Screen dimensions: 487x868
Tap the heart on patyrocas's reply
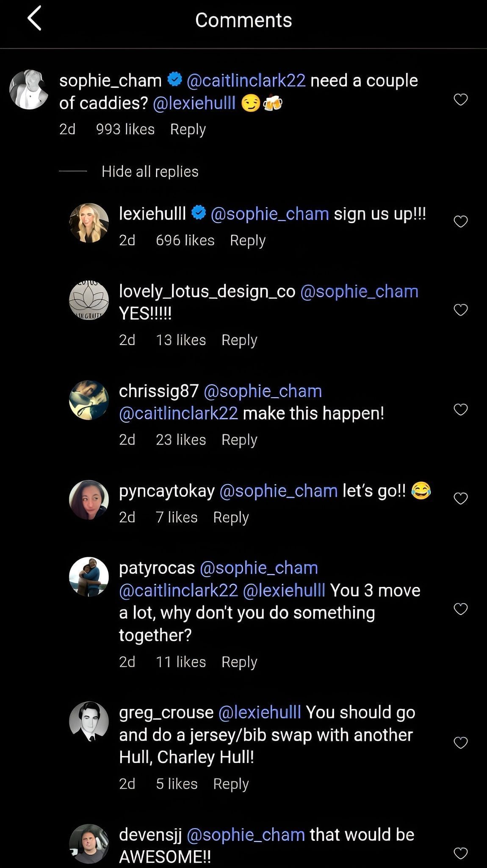(460, 609)
